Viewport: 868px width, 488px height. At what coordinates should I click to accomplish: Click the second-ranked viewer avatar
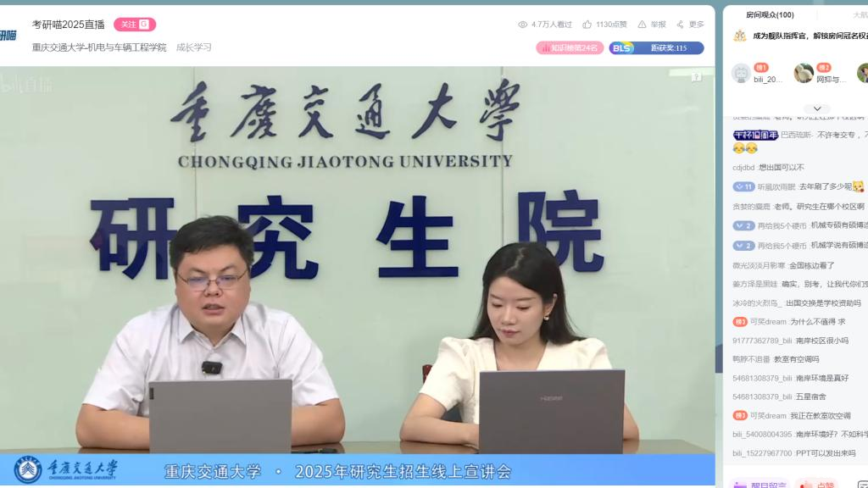tap(804, 74)
